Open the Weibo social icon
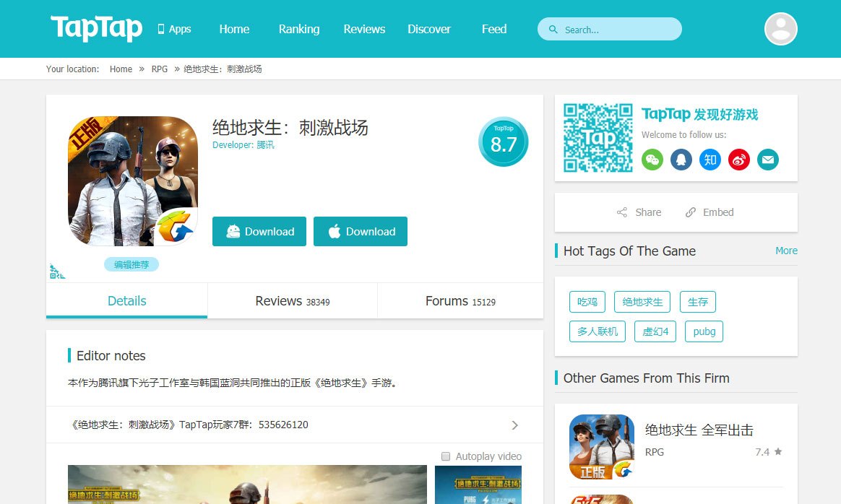This screenshot has width=841, height=504. point(739,160)
